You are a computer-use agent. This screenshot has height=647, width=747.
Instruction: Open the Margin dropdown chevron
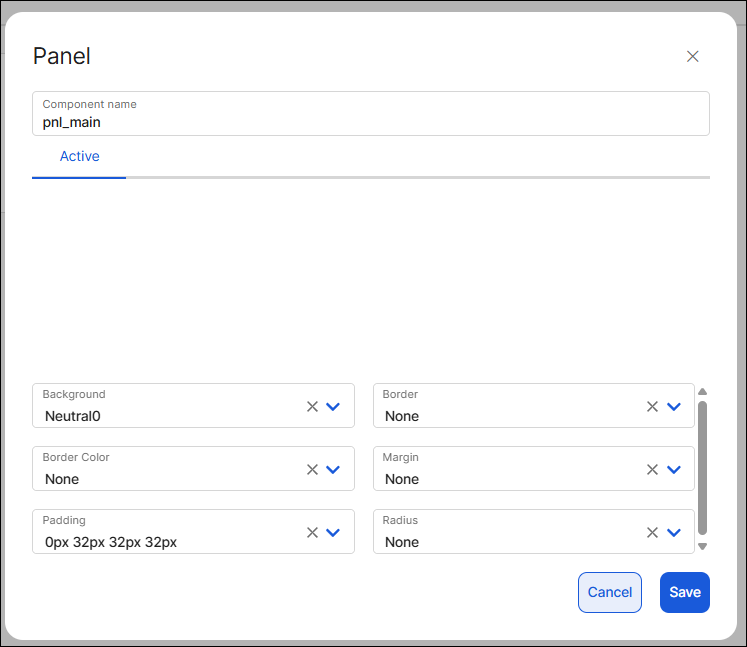674,469
